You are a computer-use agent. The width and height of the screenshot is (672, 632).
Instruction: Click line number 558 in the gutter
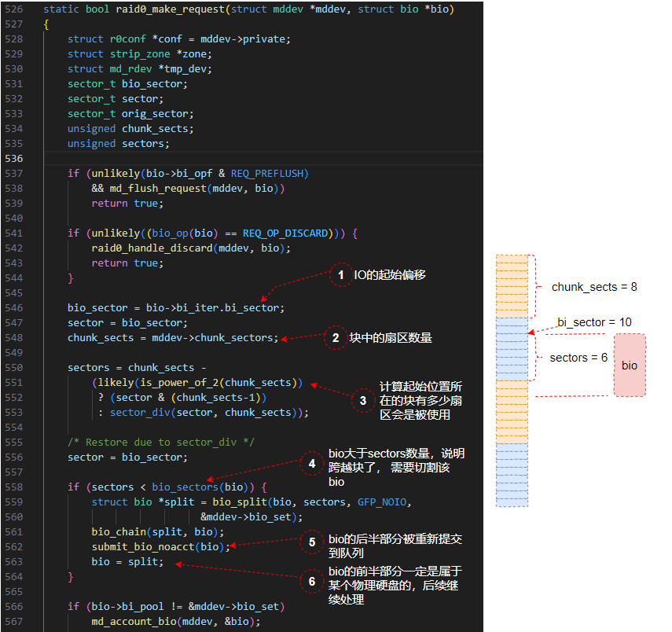(x=13, y=487)
